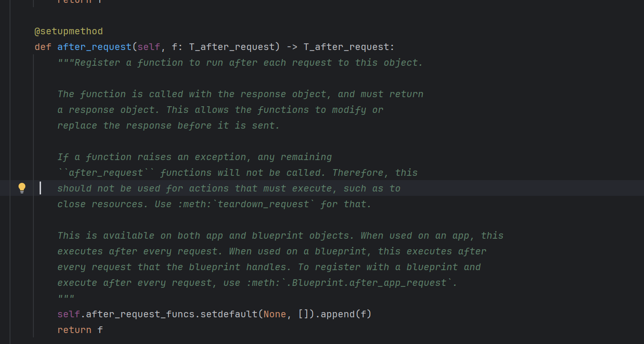Viewport: 644px width, 344px height.
Task: Click the final return f statement
Action: coord(80,330)
